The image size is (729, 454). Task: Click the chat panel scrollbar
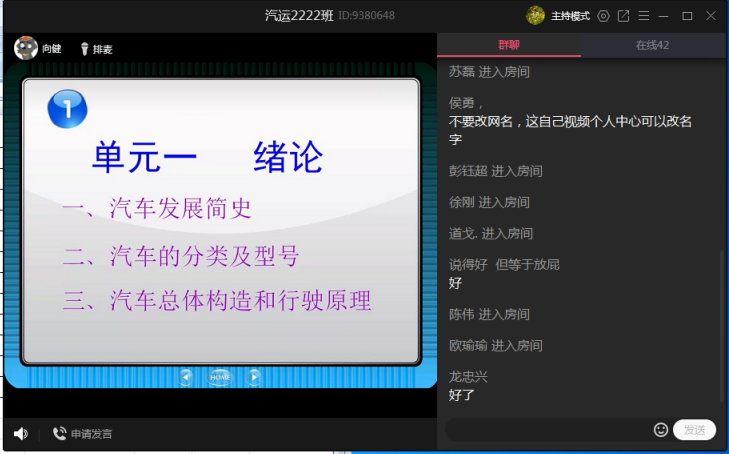(x=722, y=325)
